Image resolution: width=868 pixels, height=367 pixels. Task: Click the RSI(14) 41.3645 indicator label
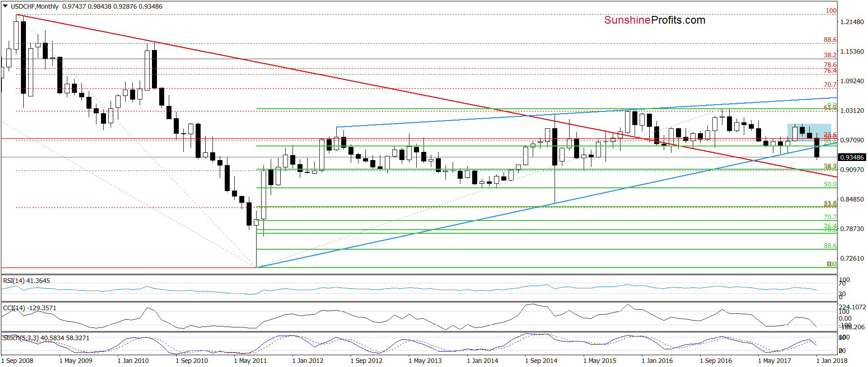click(26, 281)
